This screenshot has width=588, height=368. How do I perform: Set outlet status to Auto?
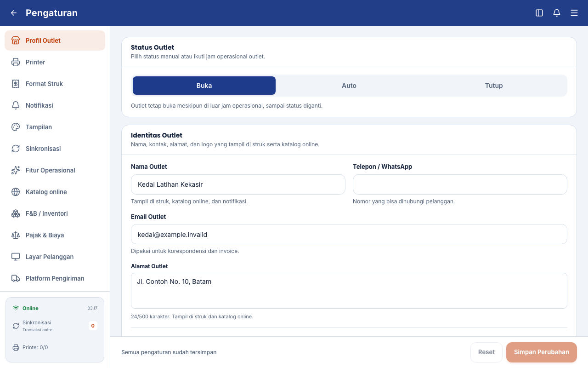pyautogui.click(x=349, y=86)
